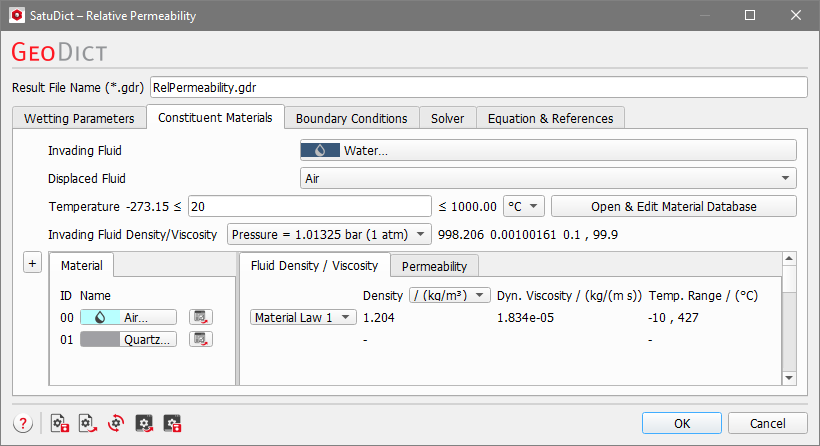Click the Quartz... material button for ID 01

pos(128,339)
